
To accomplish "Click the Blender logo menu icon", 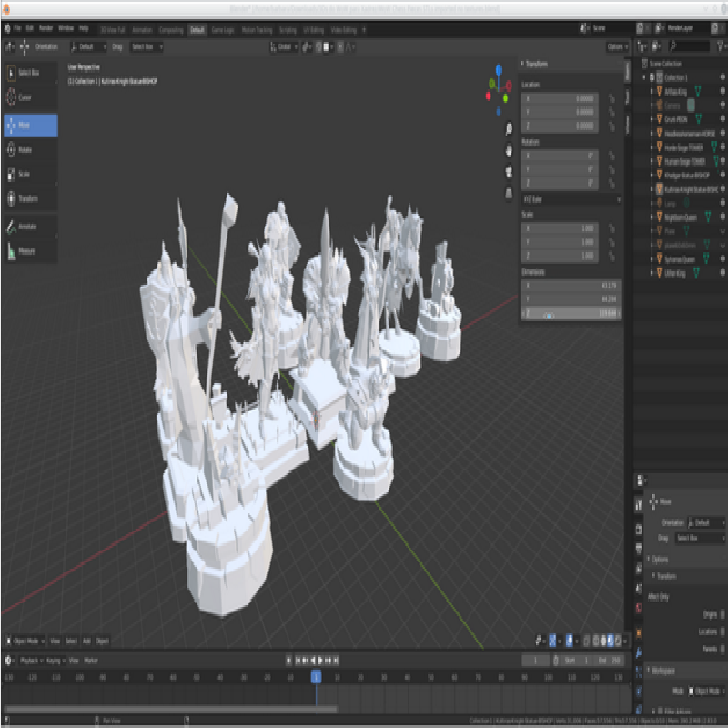I will click(7, 29).
